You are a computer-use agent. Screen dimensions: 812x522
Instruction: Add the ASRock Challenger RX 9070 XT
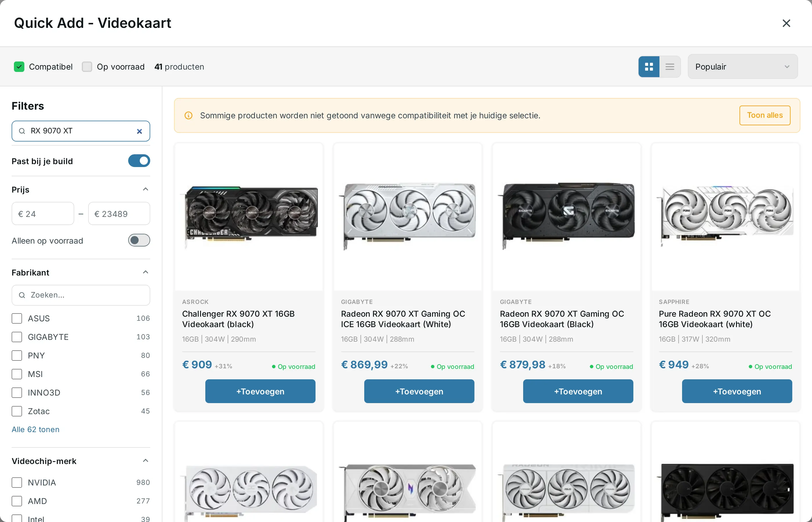pyautogui.click(x=260, y=391)
